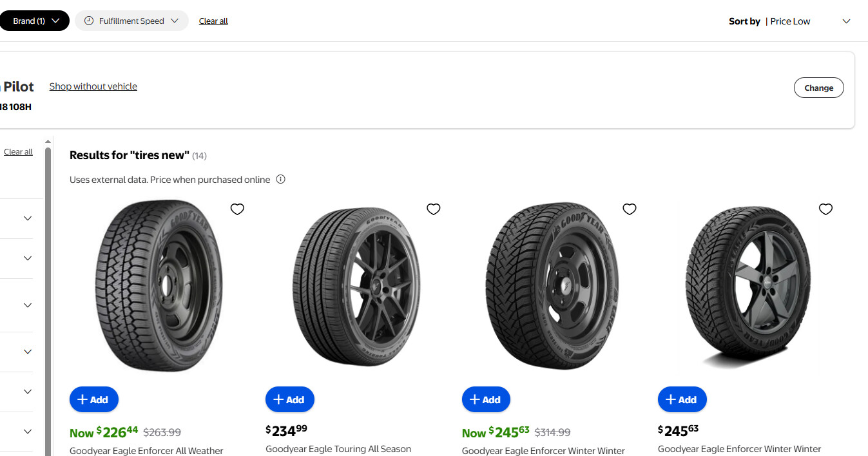
Task: Open the Sort by Price Low dropdown
Action: point(790,21)
